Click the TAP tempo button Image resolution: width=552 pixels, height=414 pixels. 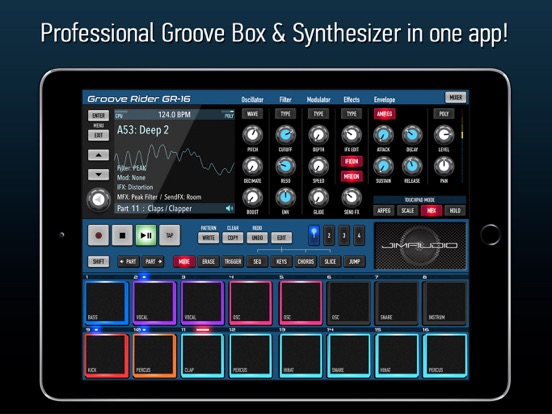coord(170,235)
